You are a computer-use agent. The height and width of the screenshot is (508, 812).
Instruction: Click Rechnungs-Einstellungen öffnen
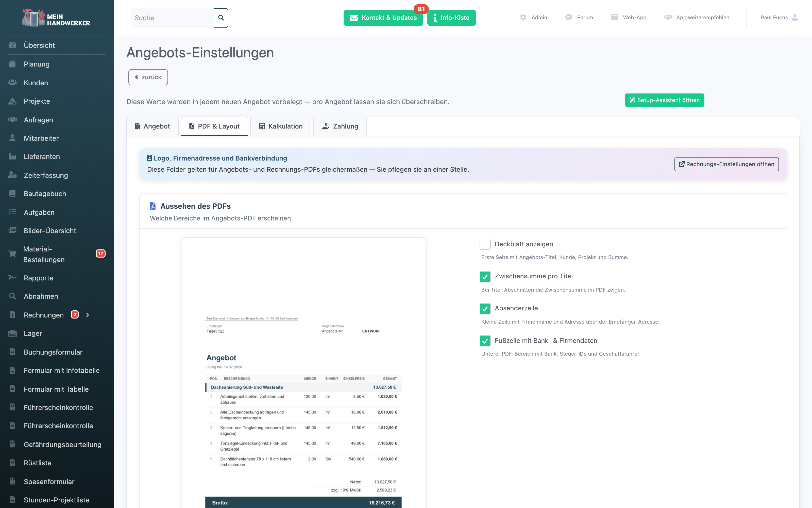pyautogui.click(x=726, y=164)
